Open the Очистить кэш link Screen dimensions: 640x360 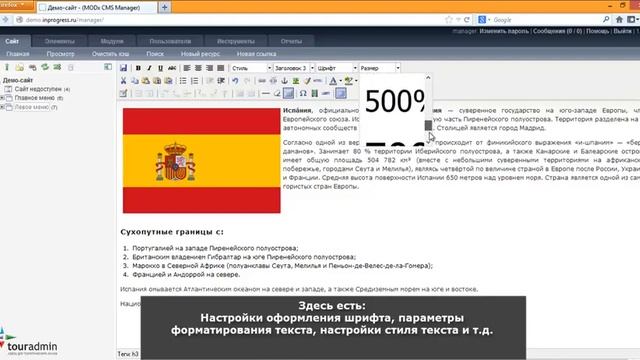pyautogui.click(x=110, y=54)
